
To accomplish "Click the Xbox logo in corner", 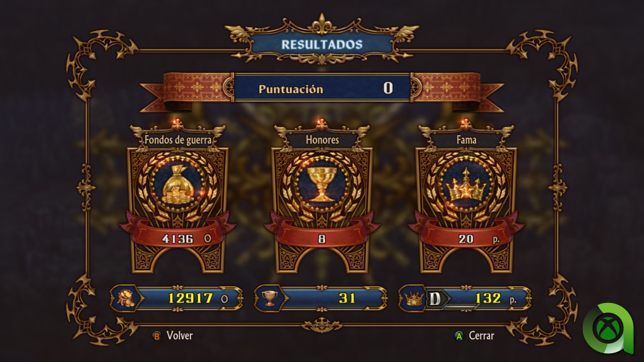I will click(x=608, y=328).
